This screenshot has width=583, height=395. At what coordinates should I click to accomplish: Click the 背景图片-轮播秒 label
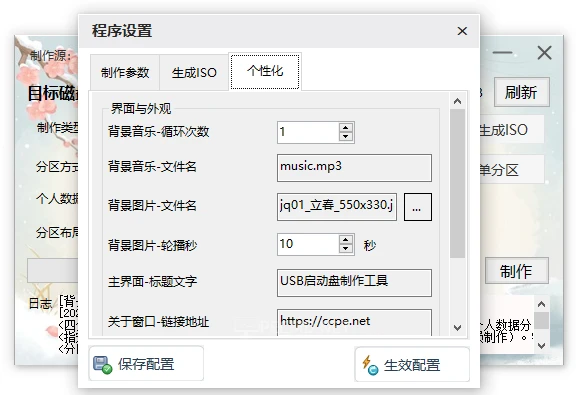tap(152, 245)
